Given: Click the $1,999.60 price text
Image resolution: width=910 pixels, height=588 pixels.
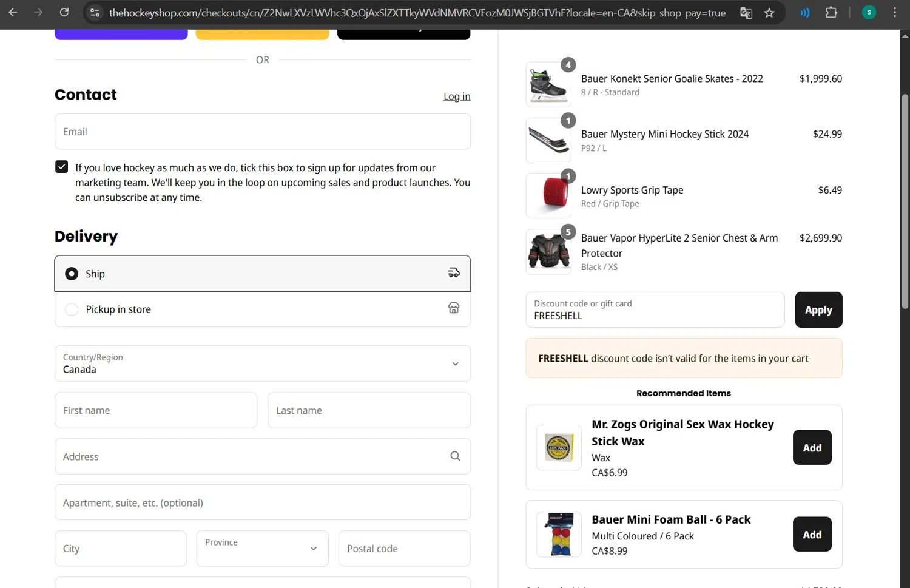Looking at the screenshot, I should point(821,79).
